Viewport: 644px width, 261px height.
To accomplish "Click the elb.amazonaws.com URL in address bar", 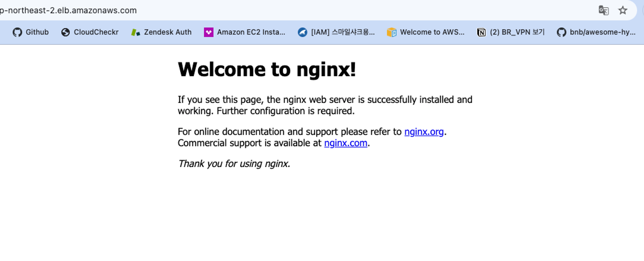I will tap(68, 11).
